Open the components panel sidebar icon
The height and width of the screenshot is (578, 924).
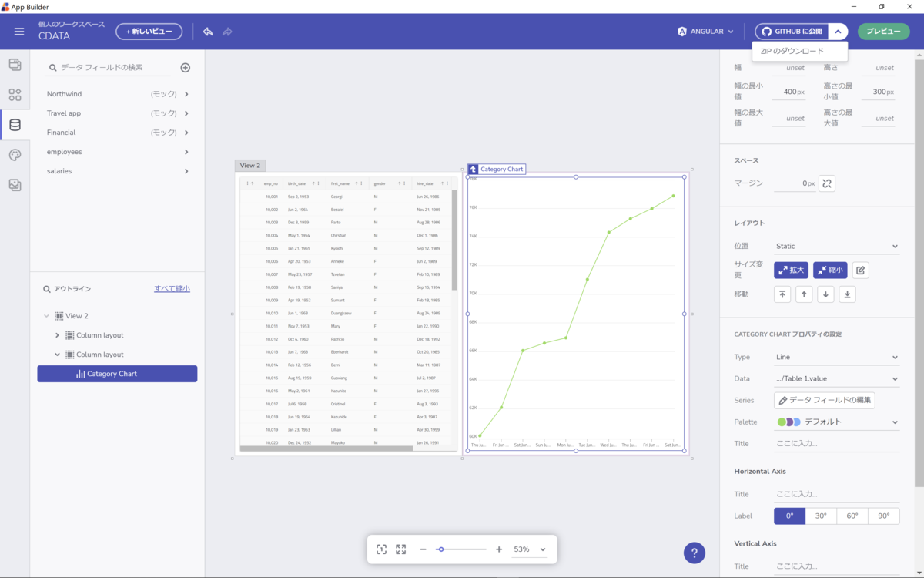coord(15,95)
